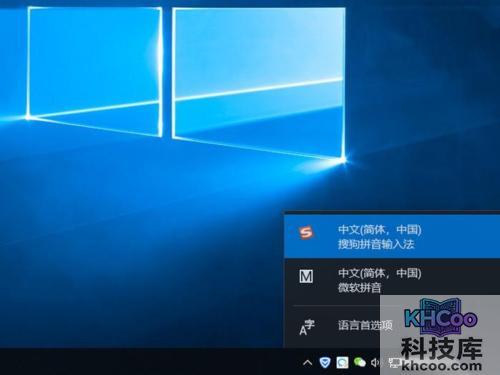Open the blue shield security tray icon
The width and height of the screenshot is (500, 375).
pos(325,362)
